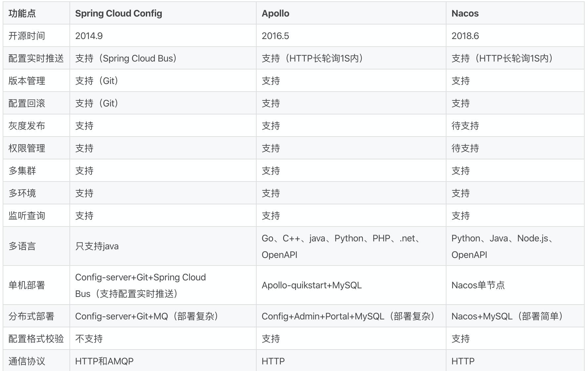Image resolution: width=588 pixels, height=371 pixels.
Task: Select the '版本管理' row label
Action: click(36, 81)
